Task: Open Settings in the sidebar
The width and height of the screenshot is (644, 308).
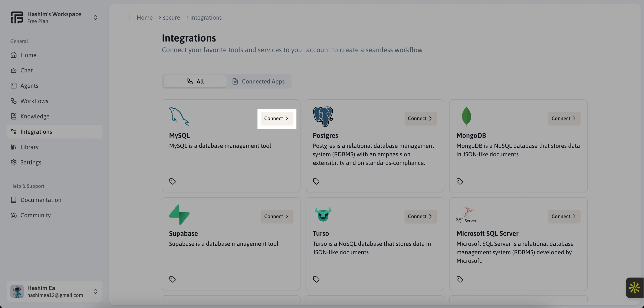Action: (x=55, y=162)
